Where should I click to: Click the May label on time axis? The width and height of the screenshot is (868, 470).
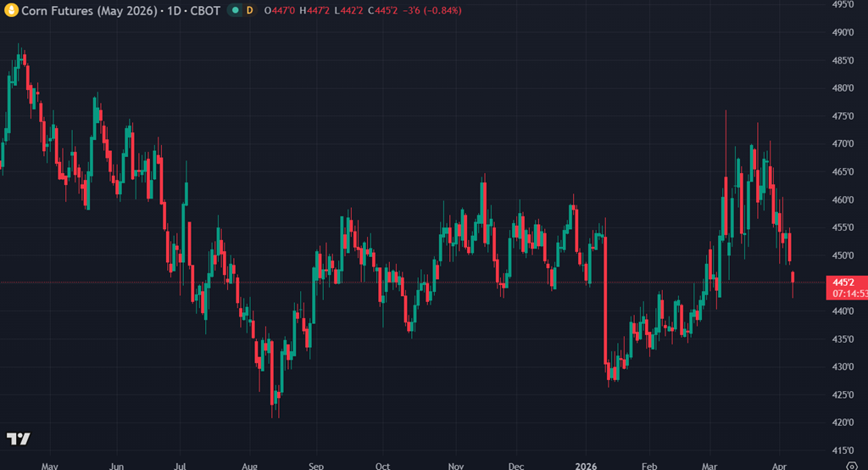click(49, 466)
